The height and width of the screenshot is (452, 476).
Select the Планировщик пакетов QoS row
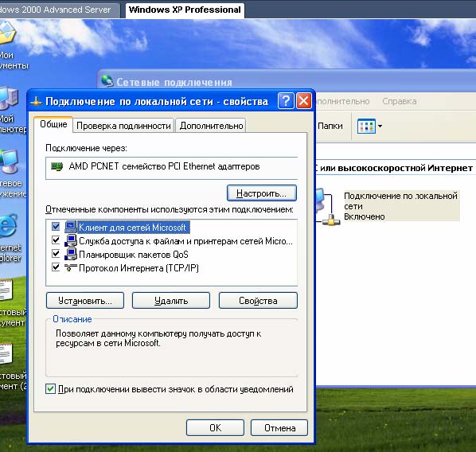(x=134, y=255)
